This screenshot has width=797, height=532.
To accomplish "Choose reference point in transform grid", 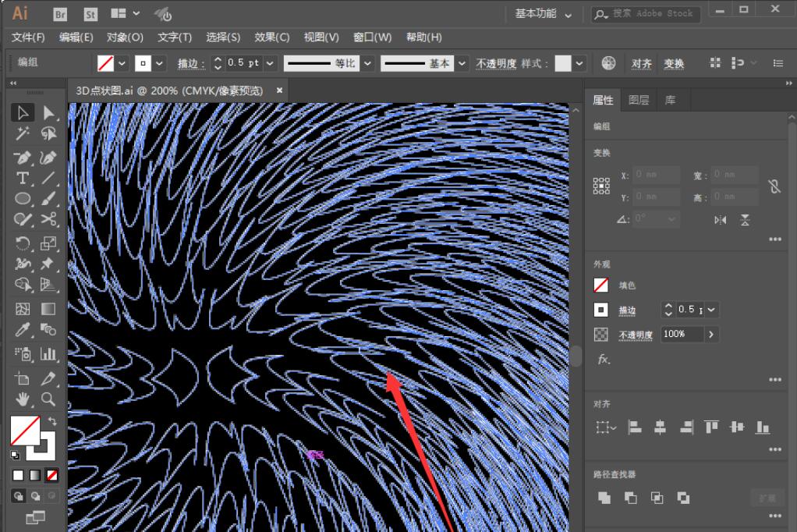I will tap(601, 186).
